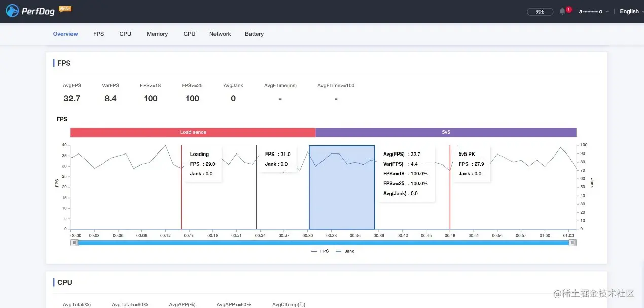Click the AvgCTemp(℃) label

(x=289, y=304)
